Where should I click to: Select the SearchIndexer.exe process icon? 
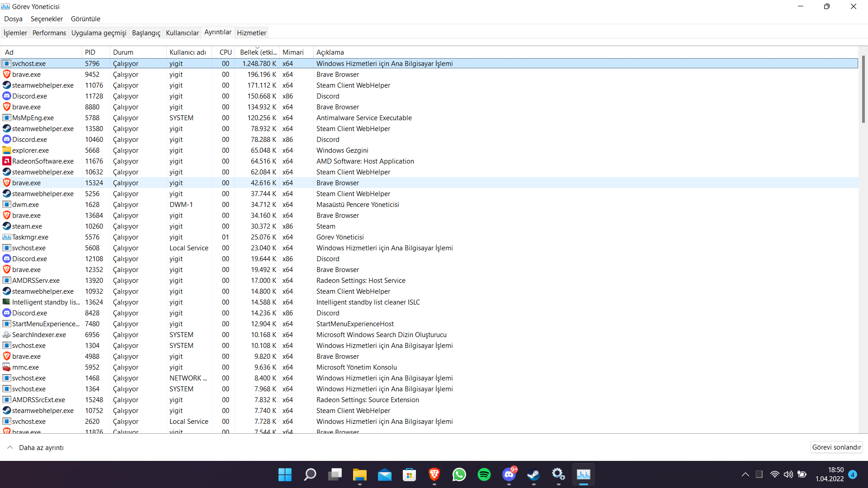[x=7, y=335]
